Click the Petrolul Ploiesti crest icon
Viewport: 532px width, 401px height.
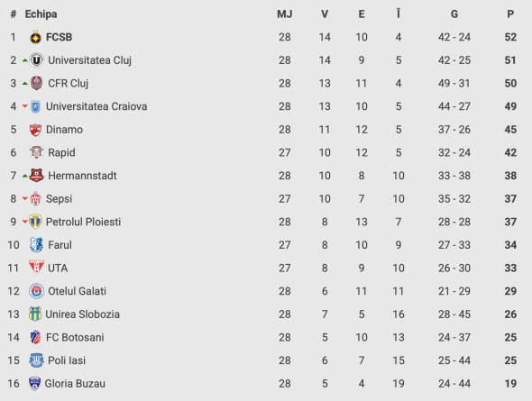[x=35, y=222]
